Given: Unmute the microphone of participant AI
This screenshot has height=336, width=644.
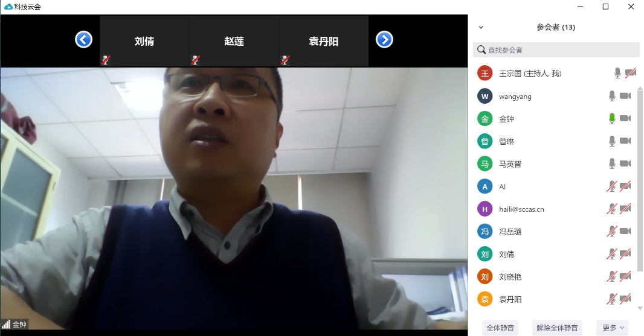Looking at the screenshot, I should click(612, 186).
